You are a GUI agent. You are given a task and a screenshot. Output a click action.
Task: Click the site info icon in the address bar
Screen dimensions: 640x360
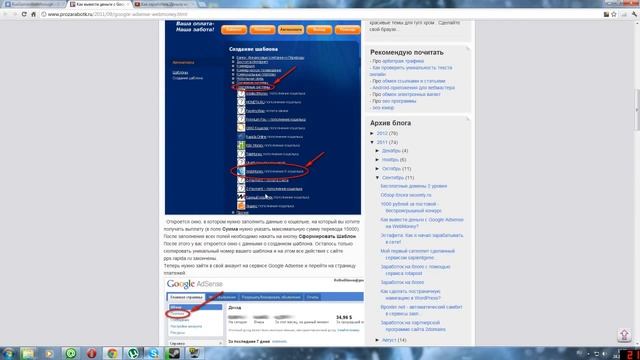pyautogui.click(x=44, y=14)
